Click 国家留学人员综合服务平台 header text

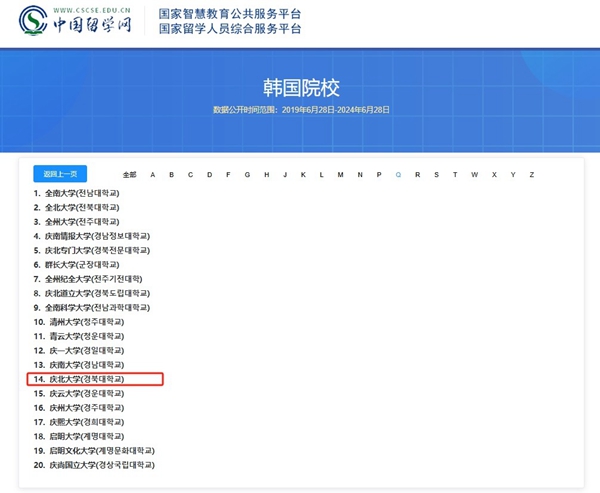pos(230,29)
